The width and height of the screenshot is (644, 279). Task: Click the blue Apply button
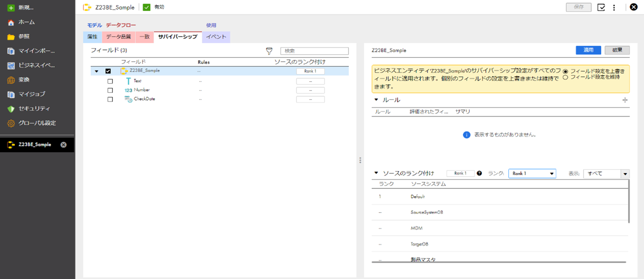pos(588,50)
